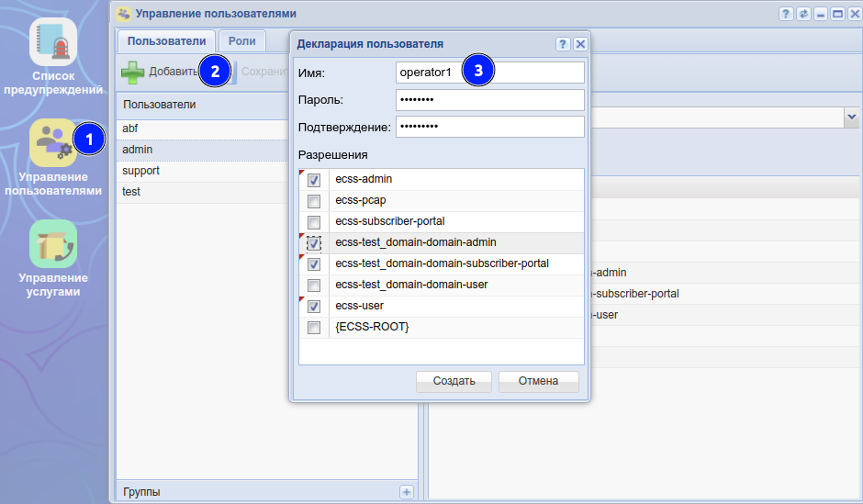The image size is (863, 504).
Task: Focus the Имя input field
Action: (x=490, y=73)
